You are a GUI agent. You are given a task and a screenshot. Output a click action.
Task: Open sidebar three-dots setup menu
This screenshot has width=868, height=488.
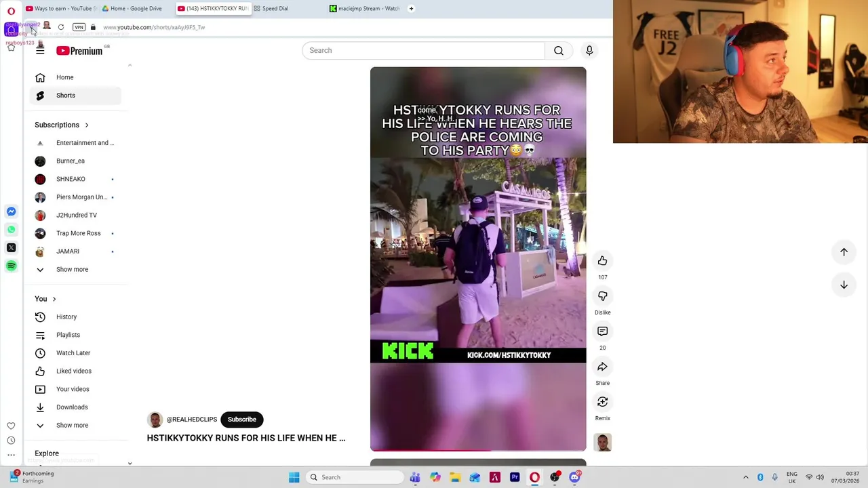[x=11, y=455]
